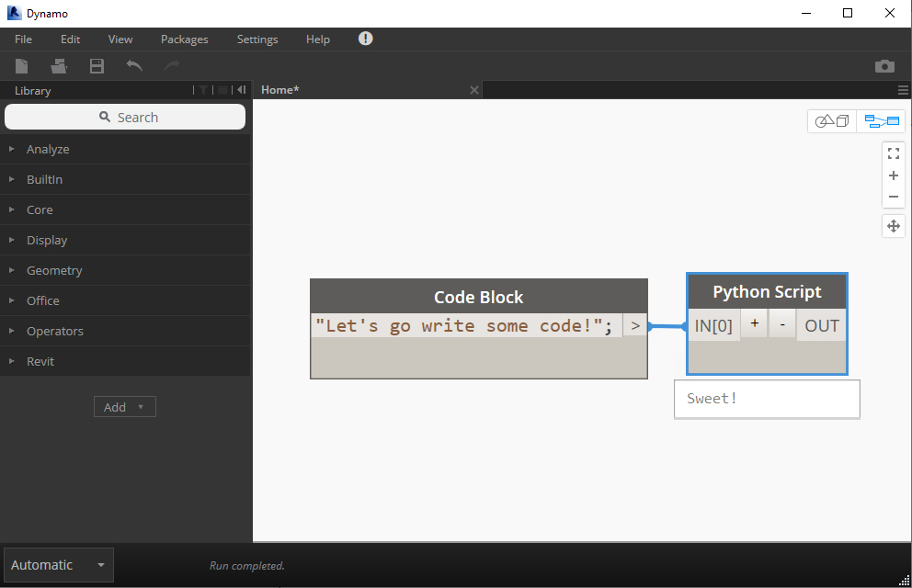Grab the window resize grip corner
Viewport: 912px width, 588px height.
pos(905,580)
